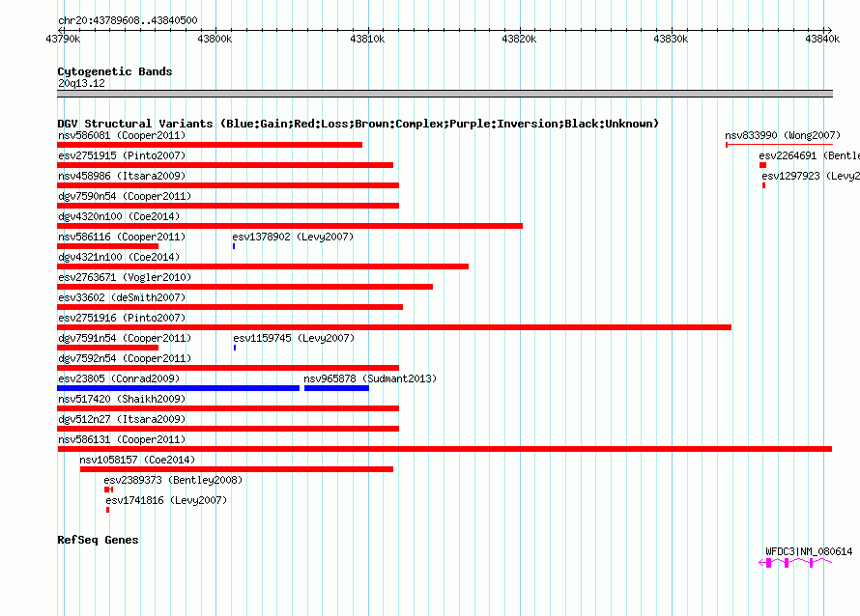Click the long esv2751916 (Pinto2007) red bar
Viewport: 860px width, 616px height.
tap(394, 327)
